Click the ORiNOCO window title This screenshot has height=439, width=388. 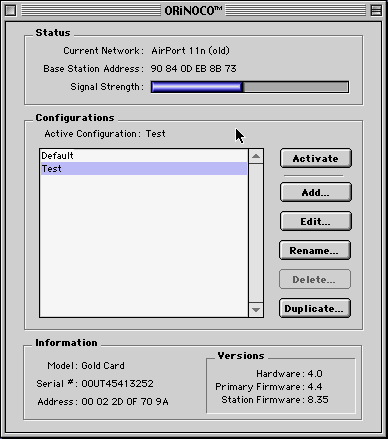pyautogui.click(x=193, y=11)
